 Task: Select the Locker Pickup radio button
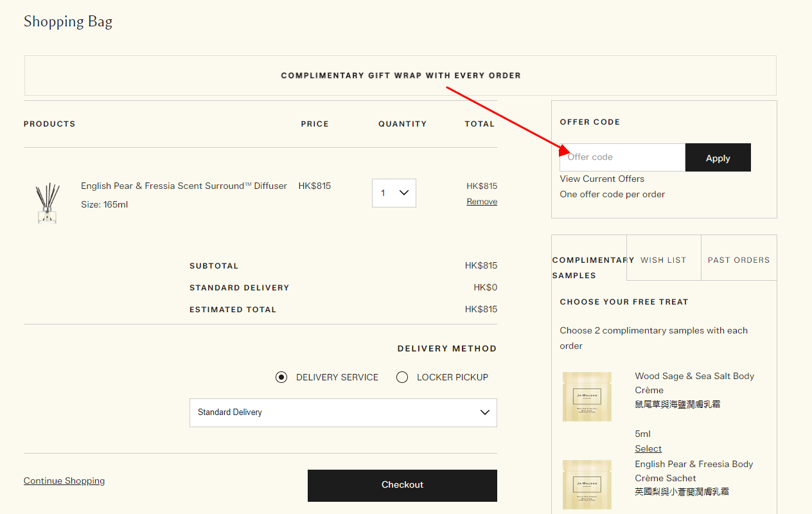pyautogui.click(x=402, y=377)
